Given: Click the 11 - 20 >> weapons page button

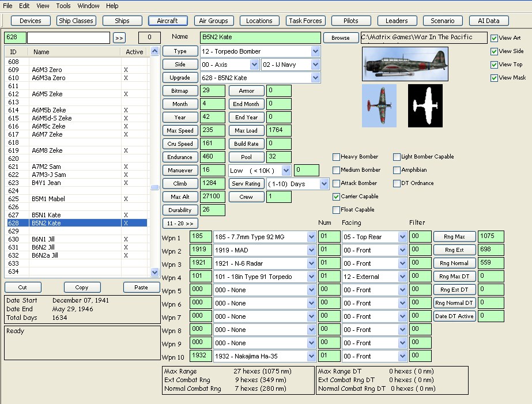Looking at the screenshot, I should point(180,223).
